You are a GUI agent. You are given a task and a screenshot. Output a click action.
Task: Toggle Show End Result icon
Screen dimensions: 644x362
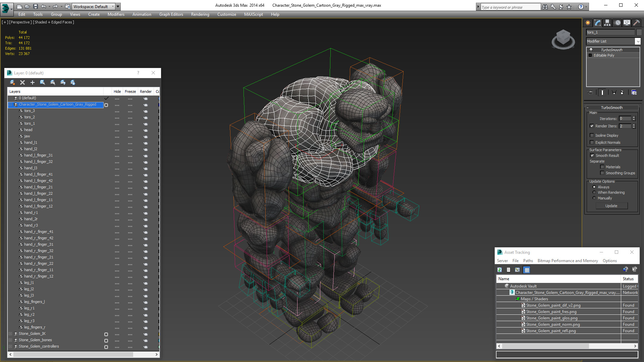[602, 93]
